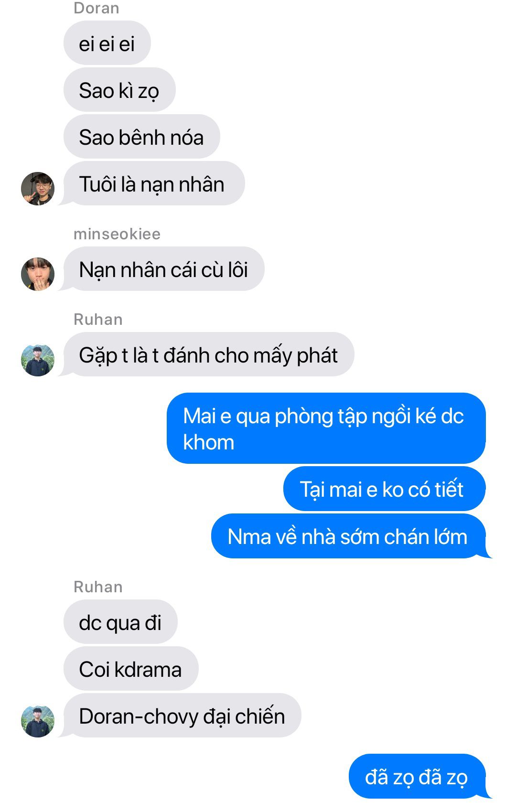Tap the 'Tuôi là nạn nhân' message
This screenshot has width=516, height=812.
click(x=152, y=183)
